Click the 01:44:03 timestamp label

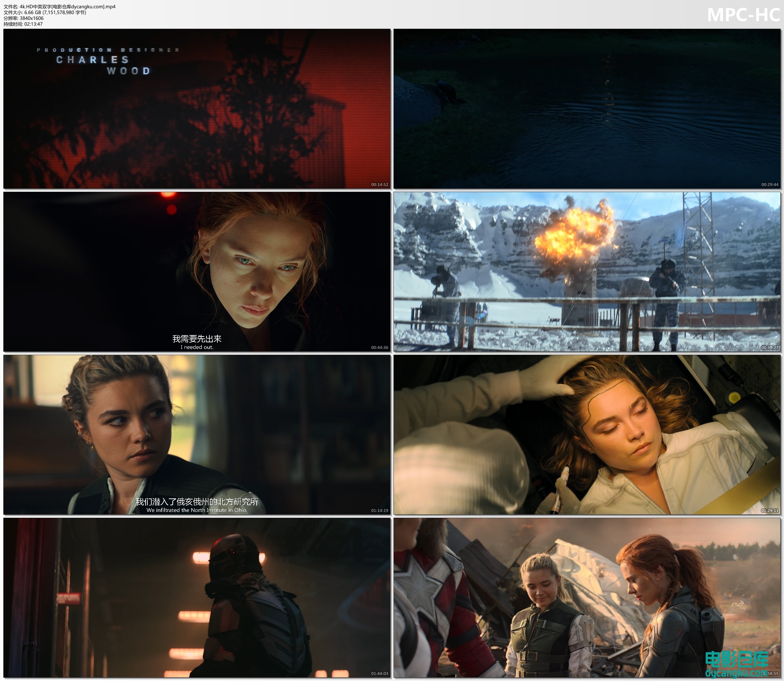(x=380, y=674)
